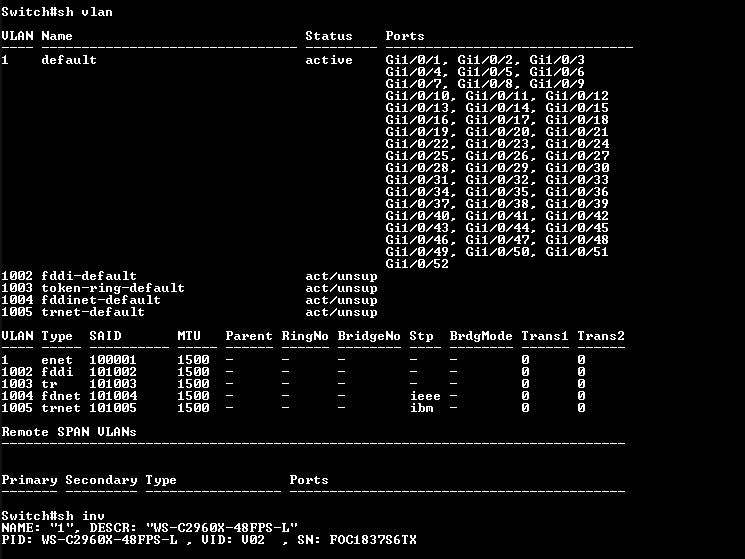Click the 'trnet' type value
The height and width of the screenshot is (559, 745).
pyautogui.click(x=61, y=408)
